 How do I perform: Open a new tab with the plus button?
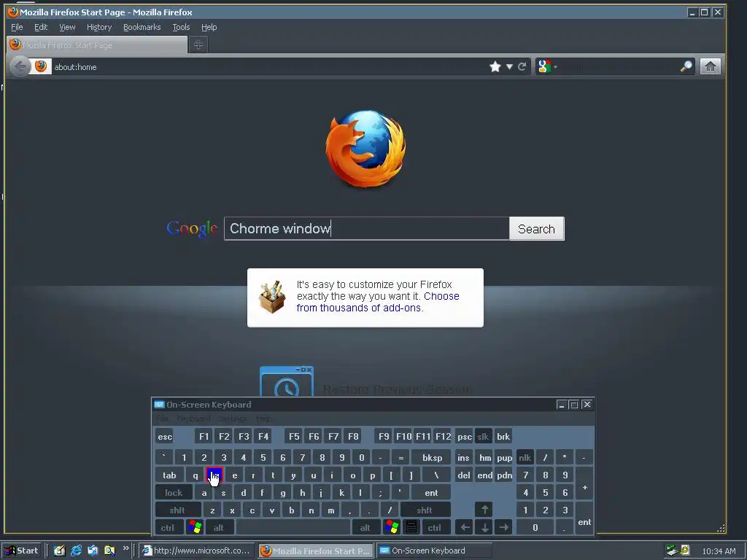click(198, 44)
